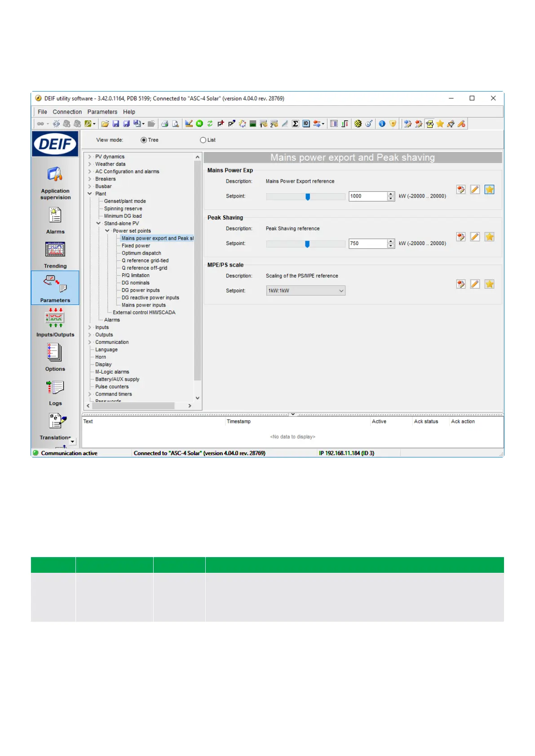This screenshot has height=756, width=535.
Task: Edit Mains Power Export with pencil icon
Action: (x=475, y=189)
